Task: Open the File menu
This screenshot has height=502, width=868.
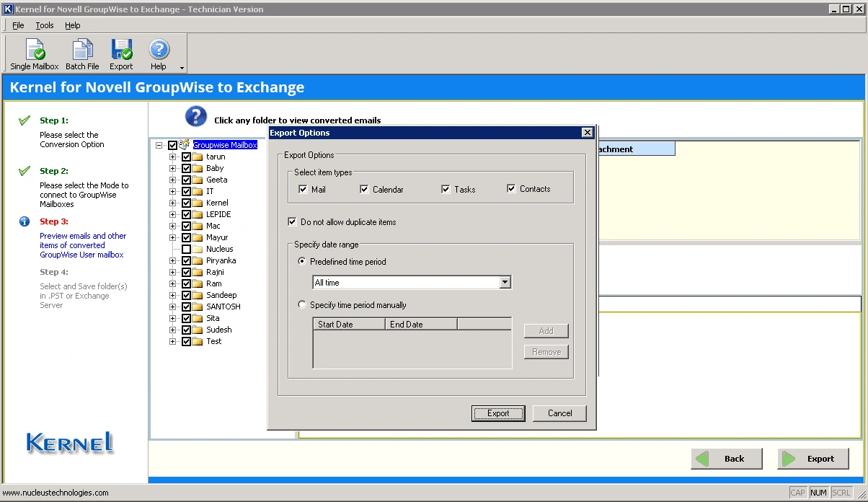Action: (x=18, y=25)
